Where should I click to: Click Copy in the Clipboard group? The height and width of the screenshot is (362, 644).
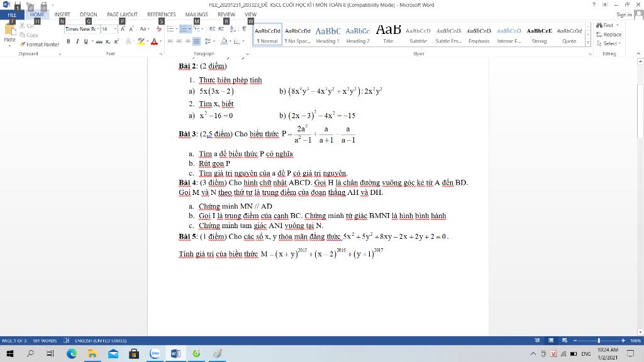[29, 35]
